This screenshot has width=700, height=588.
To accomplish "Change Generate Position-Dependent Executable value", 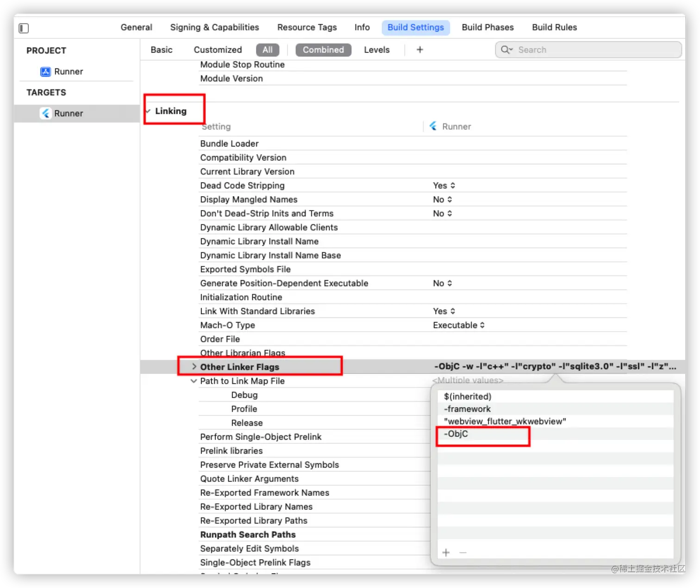I will pyautogui.click(x=442, y=283).
